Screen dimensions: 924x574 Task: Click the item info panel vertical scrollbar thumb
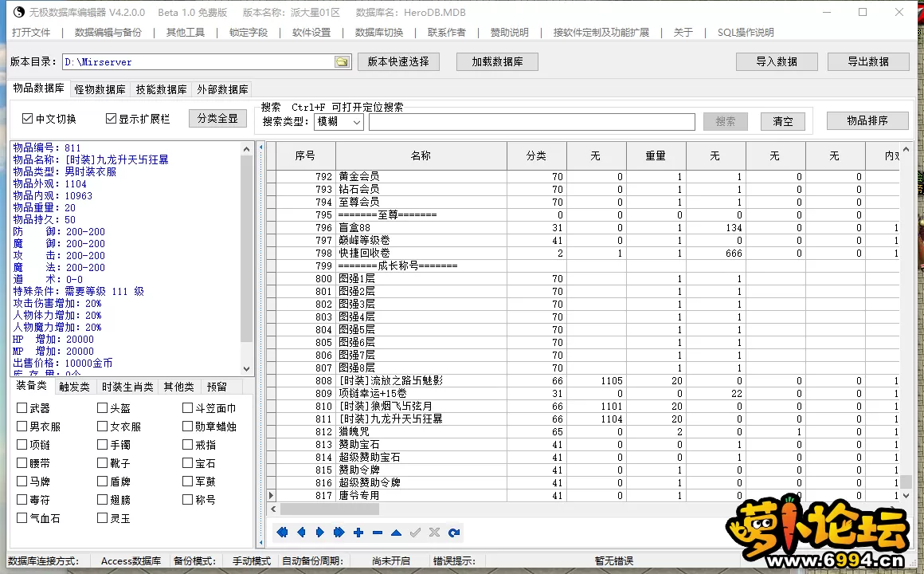[x=246, y=249]
